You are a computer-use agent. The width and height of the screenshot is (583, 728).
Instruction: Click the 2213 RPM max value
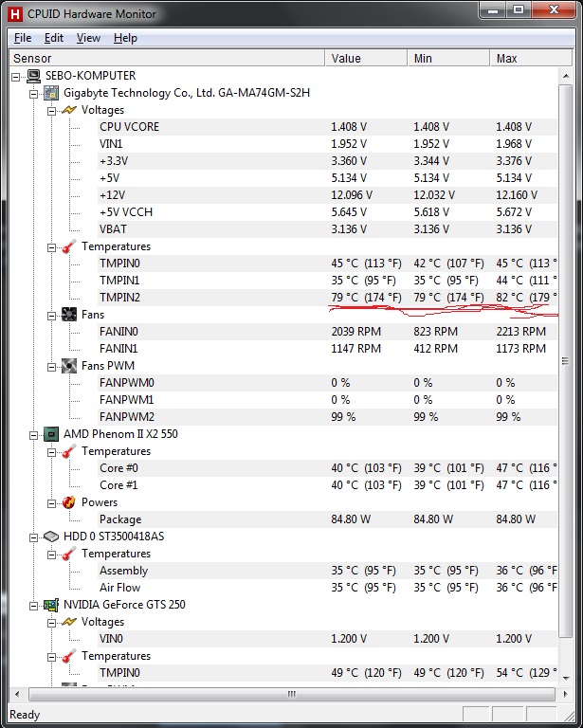coord(520,332)
